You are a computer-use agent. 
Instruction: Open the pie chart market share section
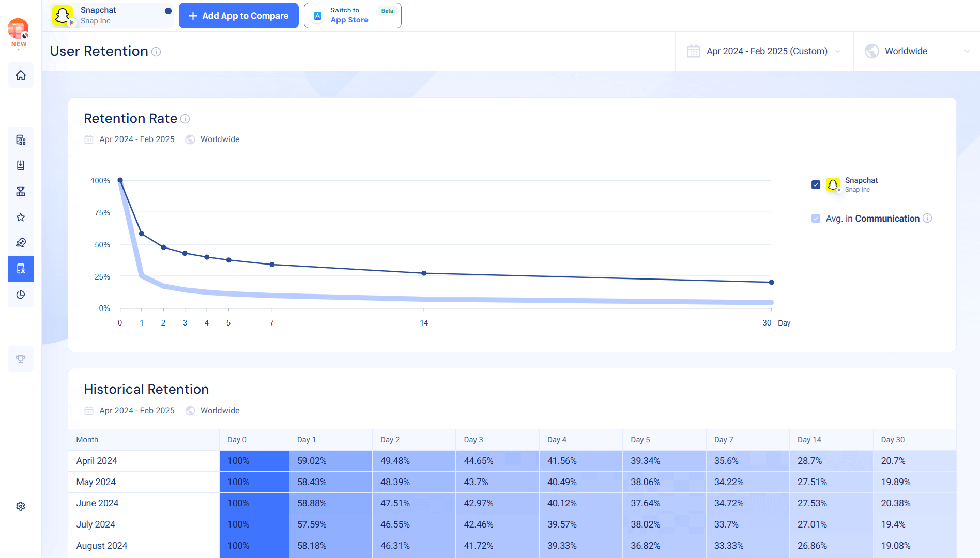[x=21, y=295]
